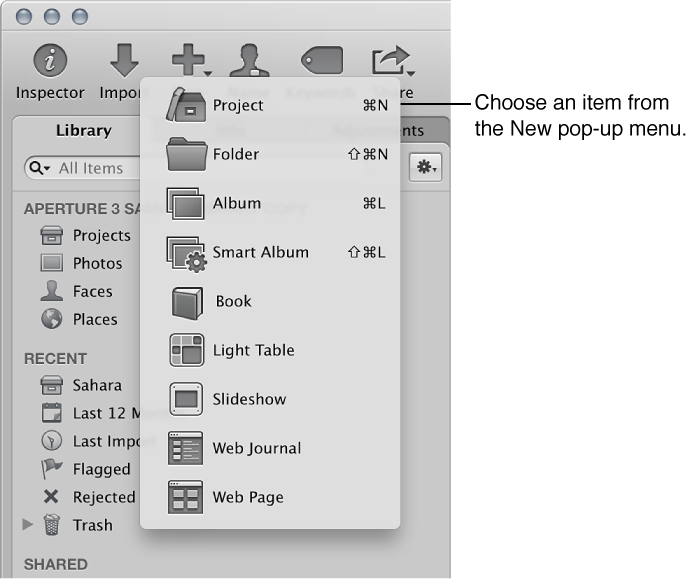Click the Web Page layout icon
Screen dimensions: 700x580
coord(185,497)
